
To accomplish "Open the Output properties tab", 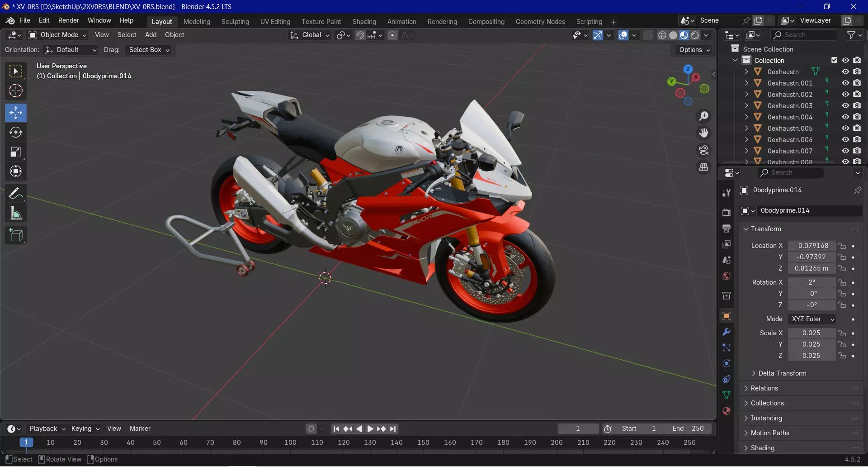I will [x=726, y=228].
